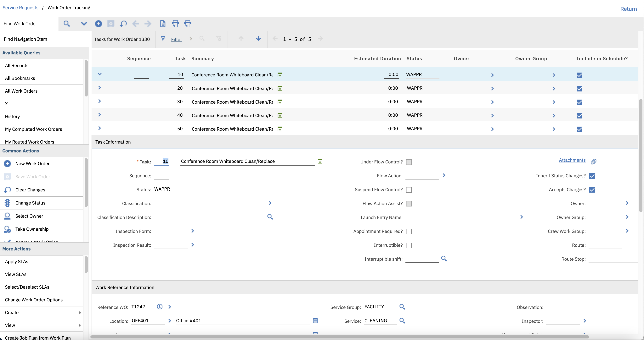This screenshot has width=644, height=340.
Task: Click the Reference WO information icon
Action: pos(160,307)
